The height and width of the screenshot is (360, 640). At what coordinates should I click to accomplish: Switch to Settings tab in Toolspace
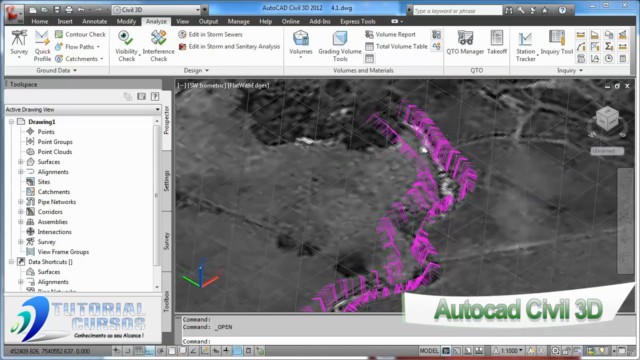pos(167,181)
